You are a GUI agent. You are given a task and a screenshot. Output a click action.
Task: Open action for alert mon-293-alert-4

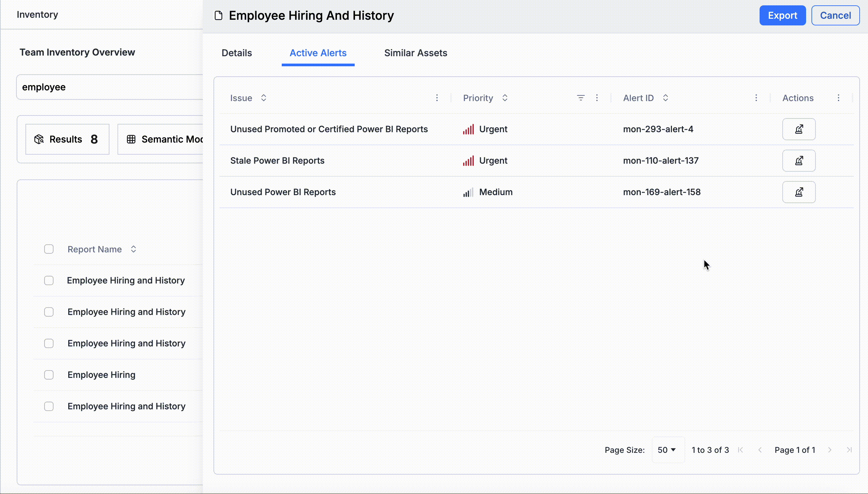tap(798, 129)
